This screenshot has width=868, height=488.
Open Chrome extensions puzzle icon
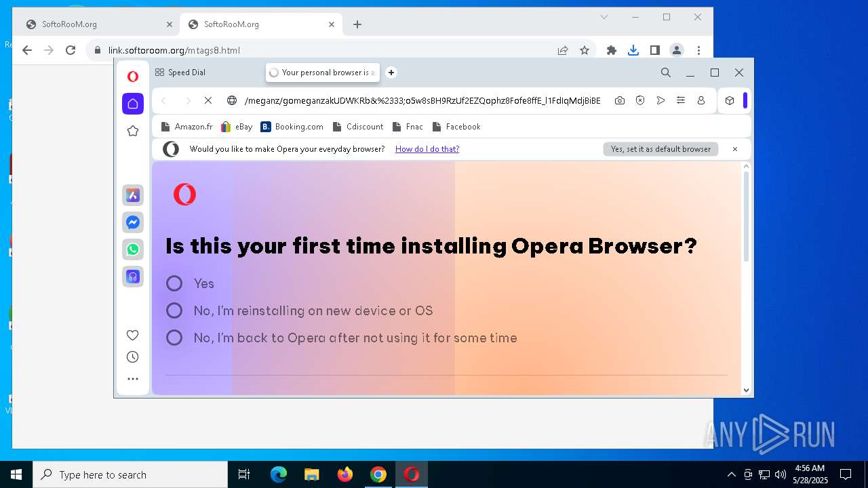point(612,50)
